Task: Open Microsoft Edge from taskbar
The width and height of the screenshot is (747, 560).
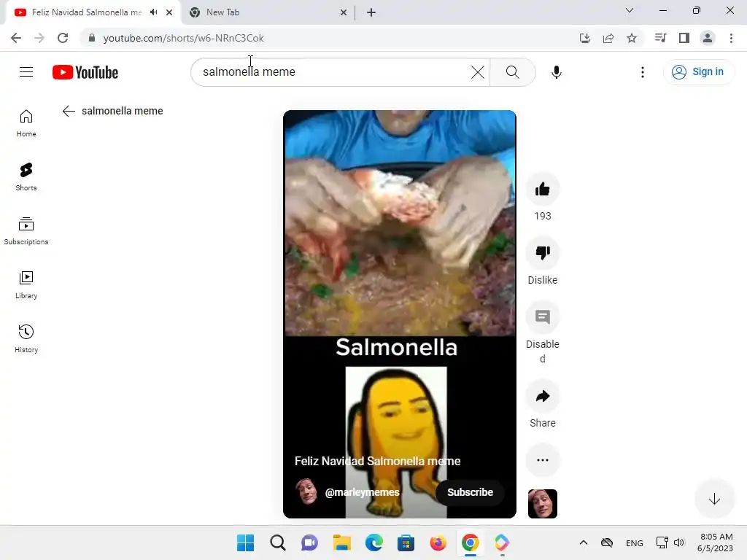Action: (x=374, y=542)
